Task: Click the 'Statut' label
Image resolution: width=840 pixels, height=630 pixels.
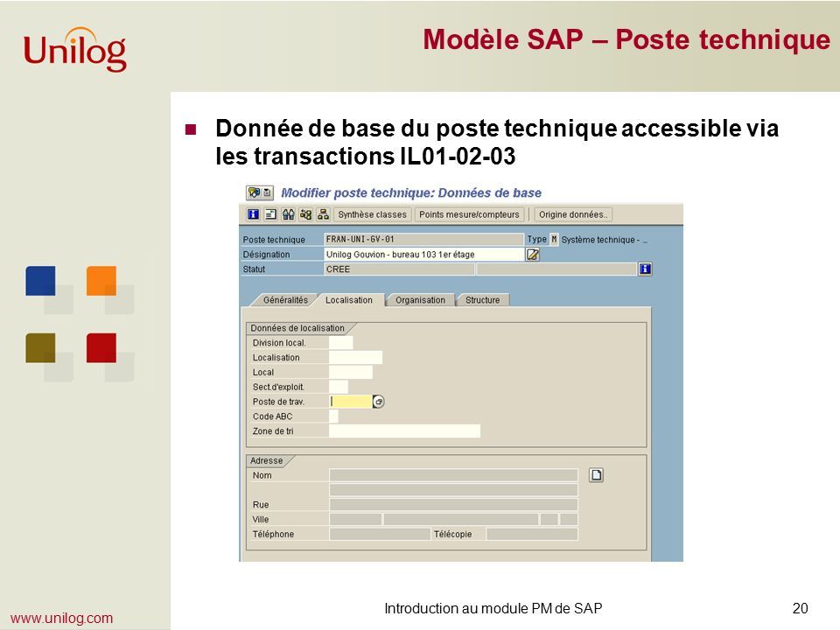Action: [x=254, y=269]
